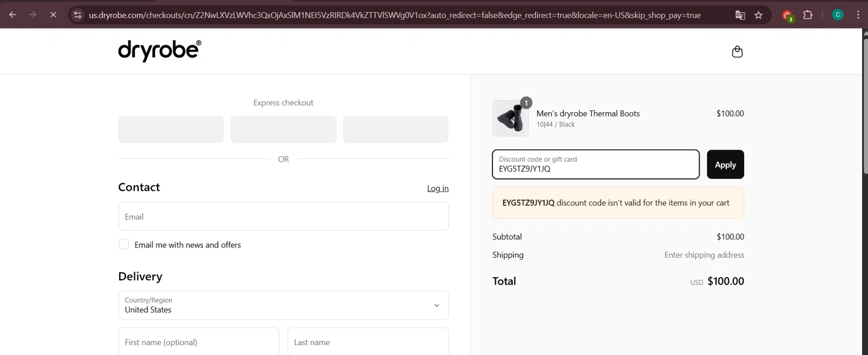Tick Email me with news and offers
868x355 pixels.
click(124, 244)
